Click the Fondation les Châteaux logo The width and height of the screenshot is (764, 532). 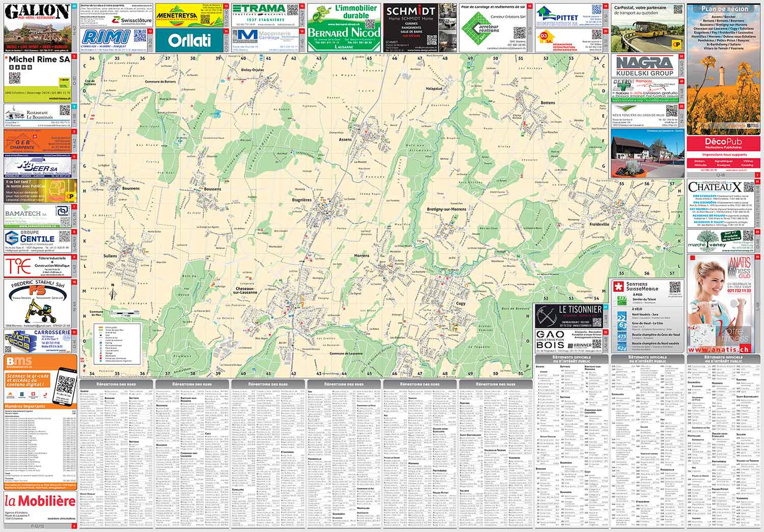tap(715, 187)
